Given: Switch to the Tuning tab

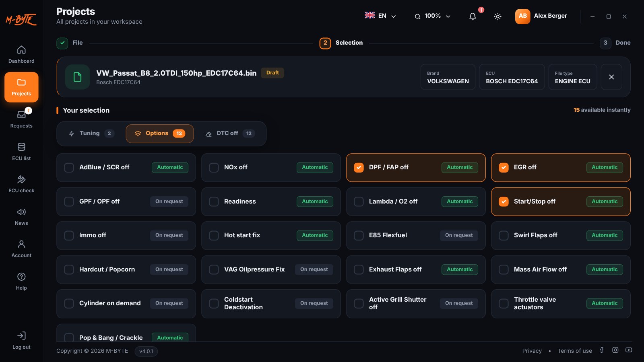Looking at the screenshot, I should pyautogui.click(x=91, y=134).
